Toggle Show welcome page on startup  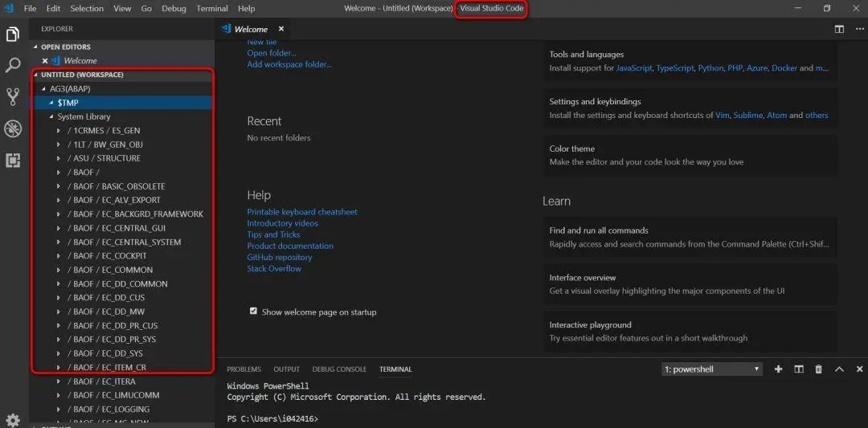coord(253,312)
